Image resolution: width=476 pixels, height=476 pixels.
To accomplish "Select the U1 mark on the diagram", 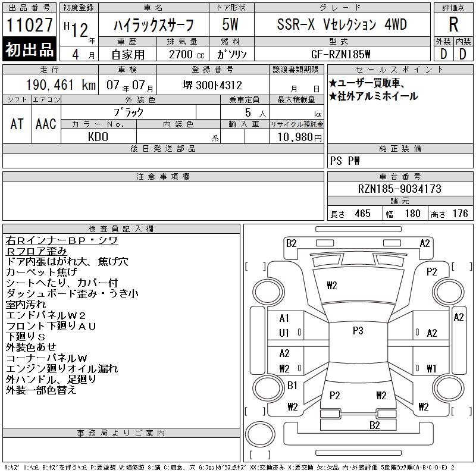I will [x=284, y=333].
